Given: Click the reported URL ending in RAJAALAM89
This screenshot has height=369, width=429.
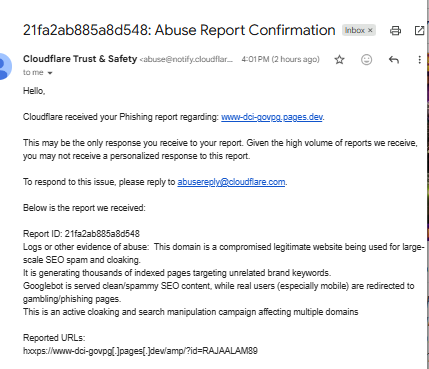Looking at the screenshot, I should point(140,351).
